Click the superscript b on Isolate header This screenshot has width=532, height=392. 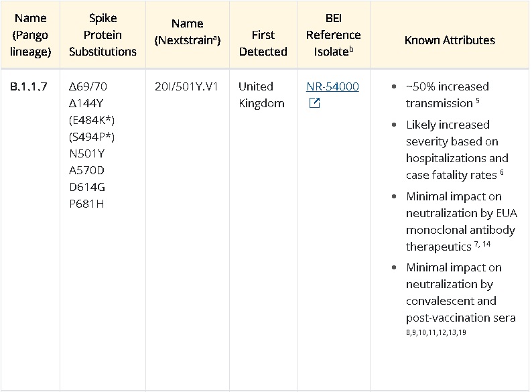pos(352,49)
